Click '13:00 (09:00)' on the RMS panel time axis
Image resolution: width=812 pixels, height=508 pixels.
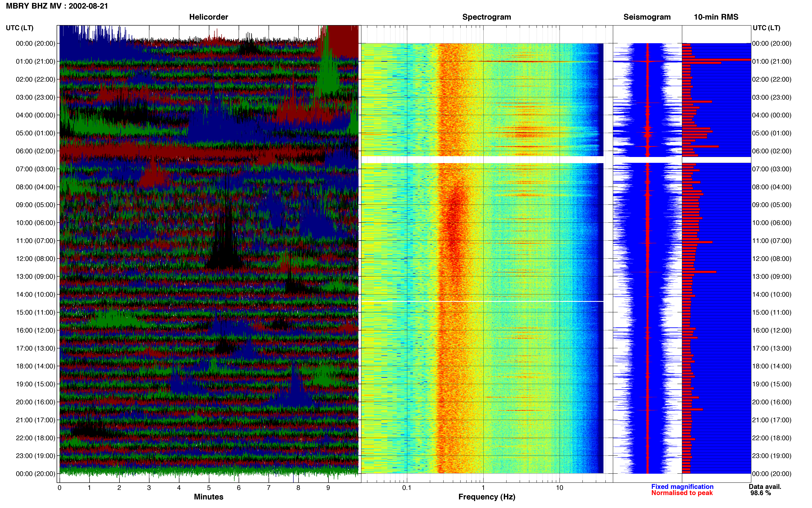(772, 277)
